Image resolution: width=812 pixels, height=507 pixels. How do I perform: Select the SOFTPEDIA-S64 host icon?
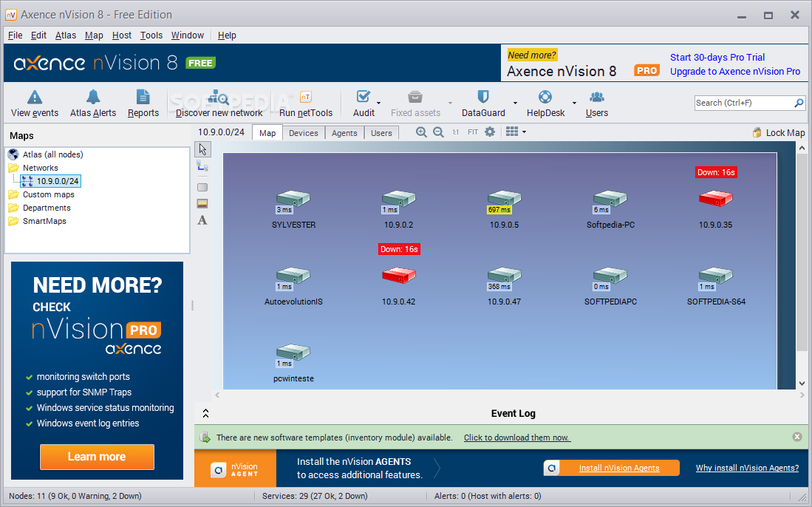pyautogui.click(x=716, y=276)
